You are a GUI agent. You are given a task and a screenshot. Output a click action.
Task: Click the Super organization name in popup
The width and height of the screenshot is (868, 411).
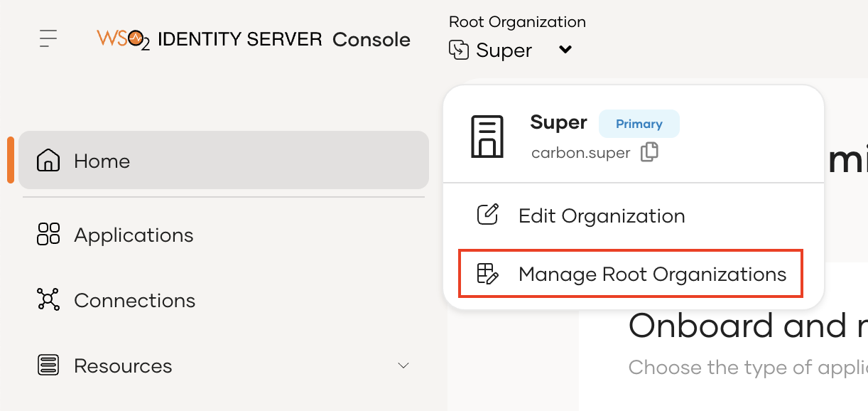[558, 122]
